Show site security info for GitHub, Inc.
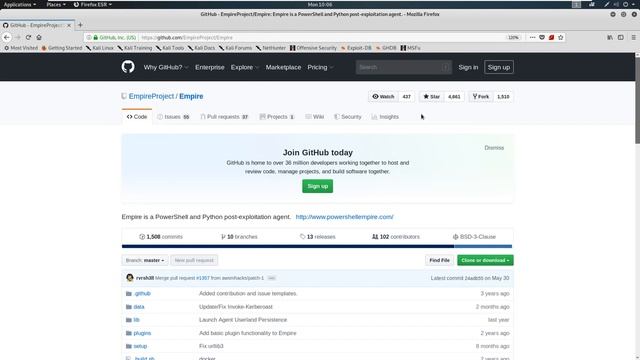This screenshot has height=360, width=640. tap(115, 37)
